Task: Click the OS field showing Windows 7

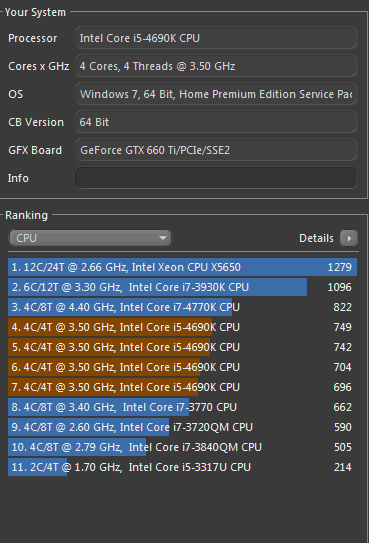Action: (216, 94)
